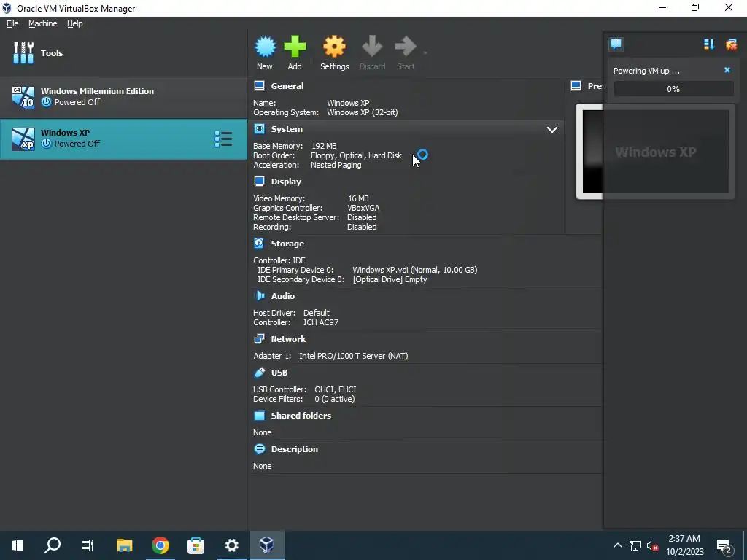Viewport: 747px width, 560px height.
Task: Open the Help menu
Action: coord(75,23)
